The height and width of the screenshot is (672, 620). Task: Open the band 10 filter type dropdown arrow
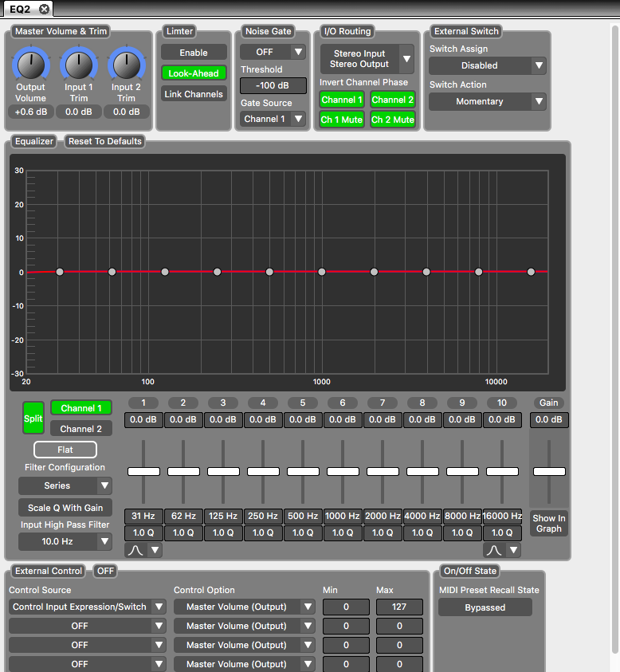tap(513, 550)
